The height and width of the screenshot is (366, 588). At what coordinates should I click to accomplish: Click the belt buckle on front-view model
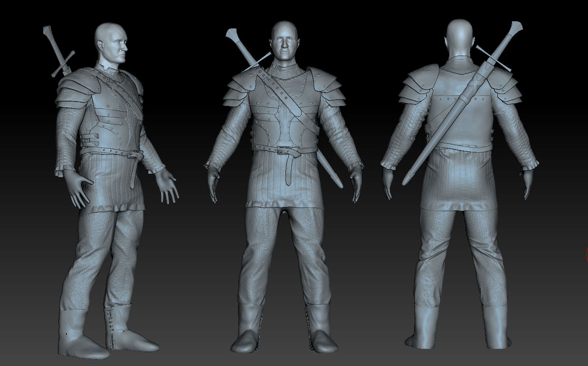(284, 150)
